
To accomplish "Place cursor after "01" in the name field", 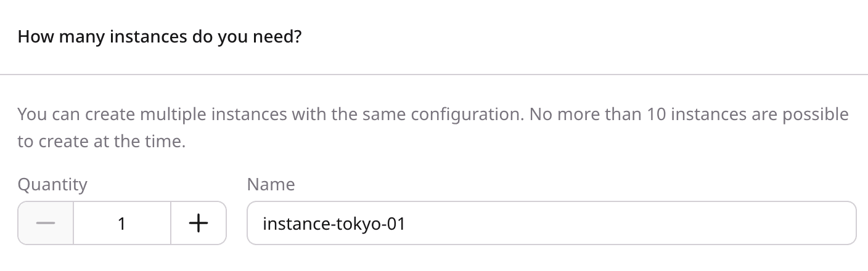I will point(406,223).
